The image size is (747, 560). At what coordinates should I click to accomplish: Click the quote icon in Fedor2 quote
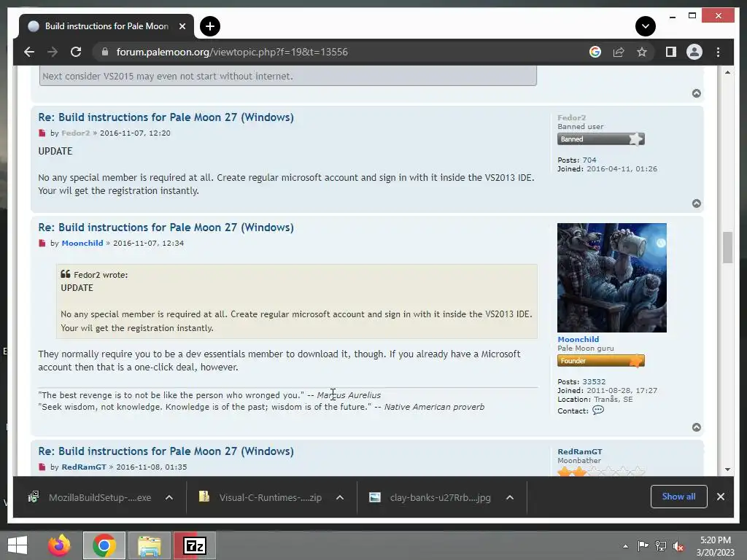point(65,274)
